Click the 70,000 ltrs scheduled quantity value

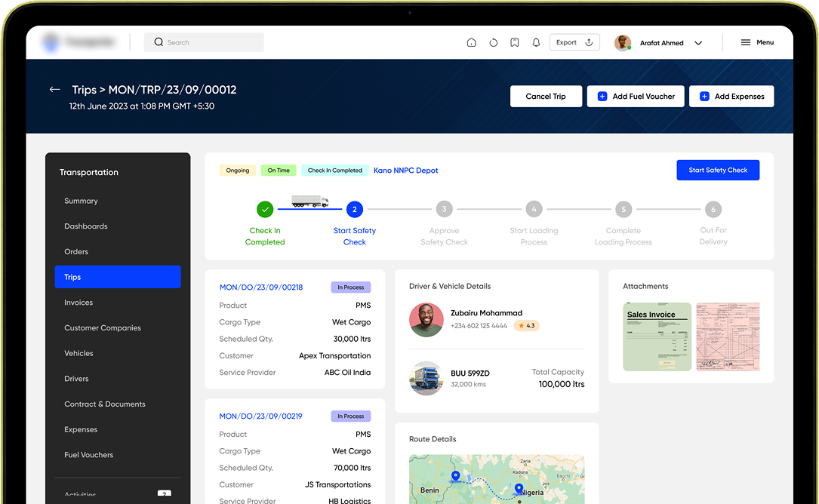point(352,468)
